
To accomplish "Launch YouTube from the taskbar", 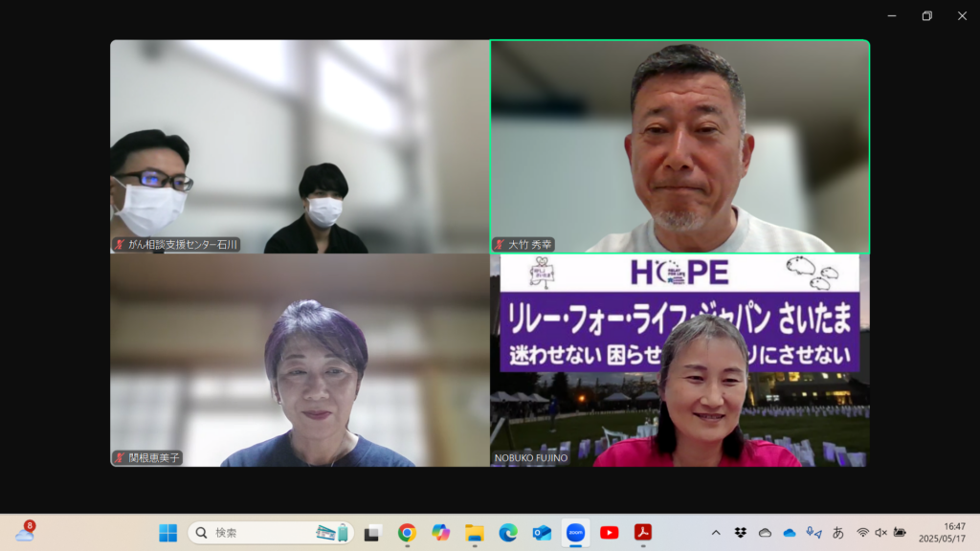I will (609, 533).
